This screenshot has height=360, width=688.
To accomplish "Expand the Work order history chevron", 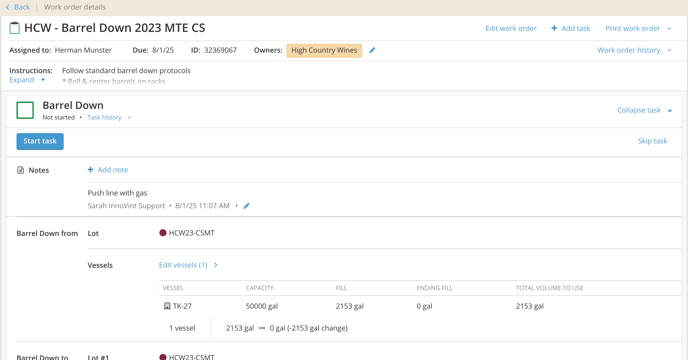I will [670, 50].
